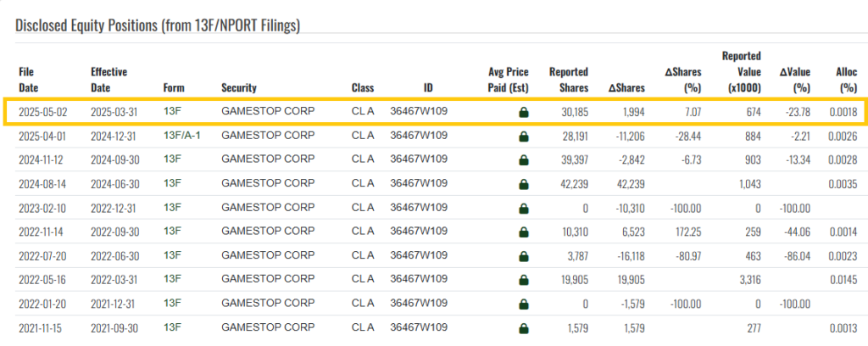This screenshot has width=868, height=346.
Task: Click reported value 3,316
Action: (x=751, y=281)
